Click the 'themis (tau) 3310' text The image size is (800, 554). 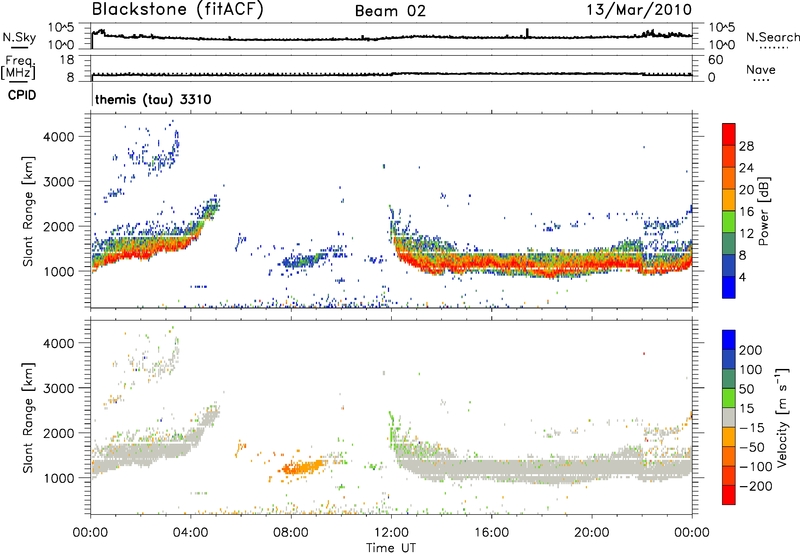[x=153, y=99]
